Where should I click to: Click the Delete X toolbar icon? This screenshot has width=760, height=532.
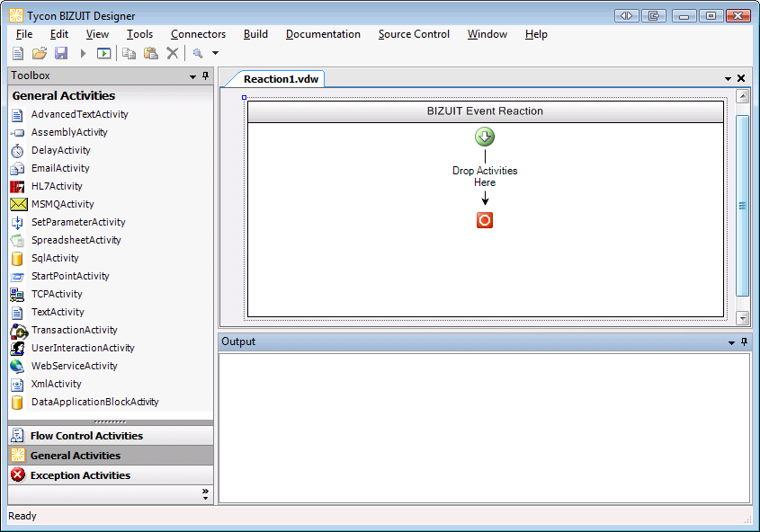click(x=173, y=53)
